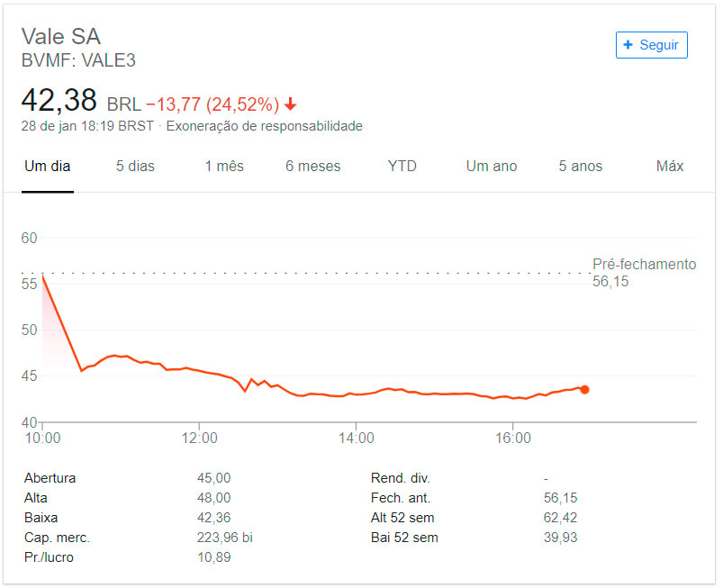Open Exoneração de responsabilidade link

pos(264,126)
